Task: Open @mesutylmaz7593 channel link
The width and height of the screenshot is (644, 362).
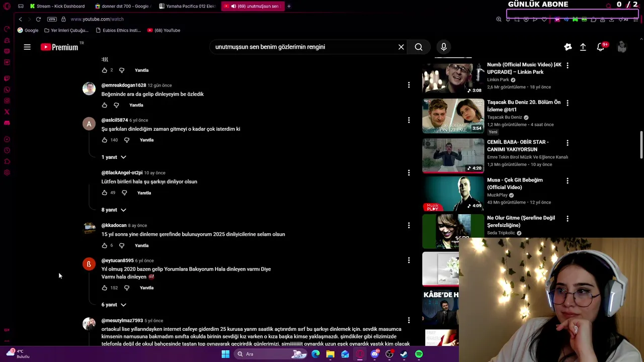Action: coord(122,320)
